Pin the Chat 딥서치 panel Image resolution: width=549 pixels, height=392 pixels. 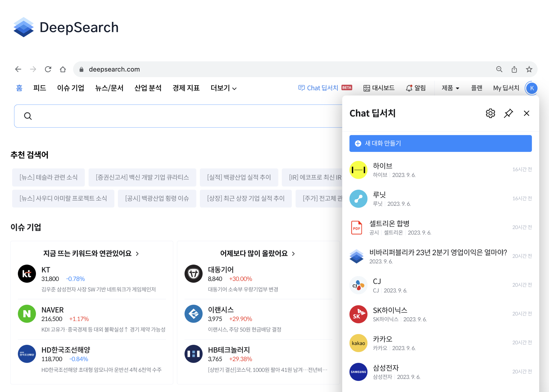tap(508, 113)
